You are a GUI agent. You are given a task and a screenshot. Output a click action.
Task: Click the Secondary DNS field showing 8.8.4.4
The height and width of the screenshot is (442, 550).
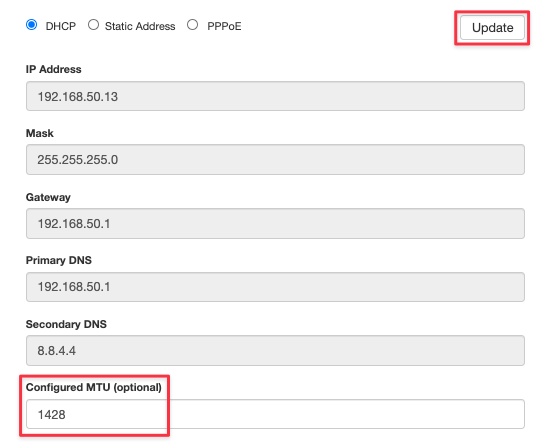[x=275, y=350]
